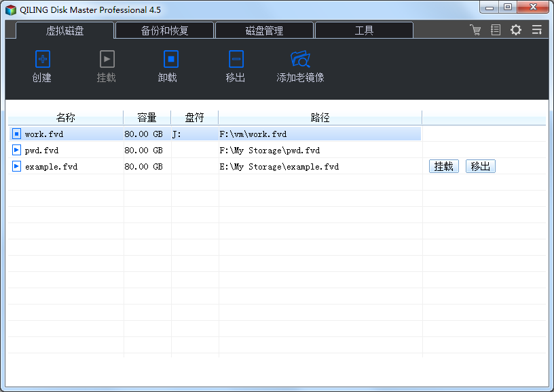The width and height of the screenshot is (554, 392).
Task: Select the example.fvd file name
Action: coord(51,167)
